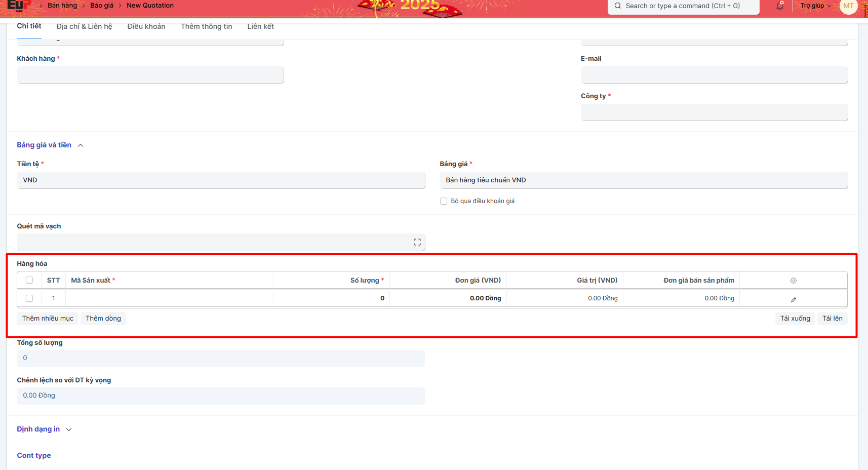Viewport: 868px width, 470px height.
Task: Click the Thêm nhiều mục button
Action: (48, 319)
